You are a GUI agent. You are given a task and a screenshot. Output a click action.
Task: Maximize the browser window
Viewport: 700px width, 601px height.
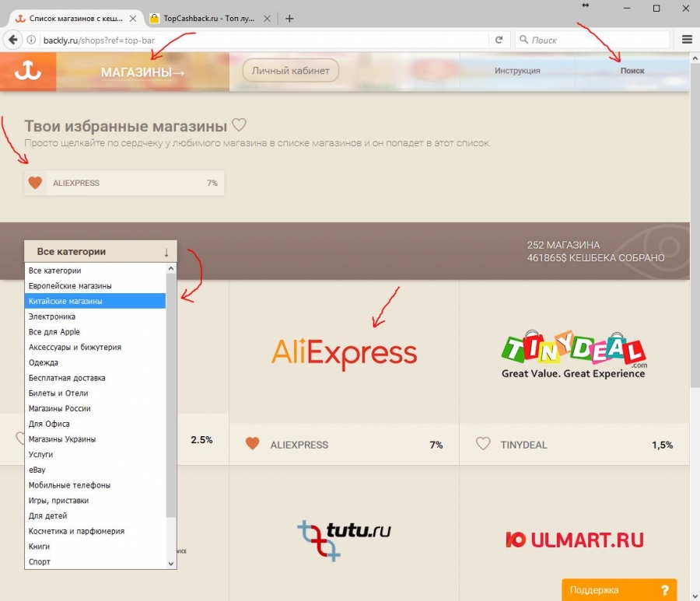(656, 8)
